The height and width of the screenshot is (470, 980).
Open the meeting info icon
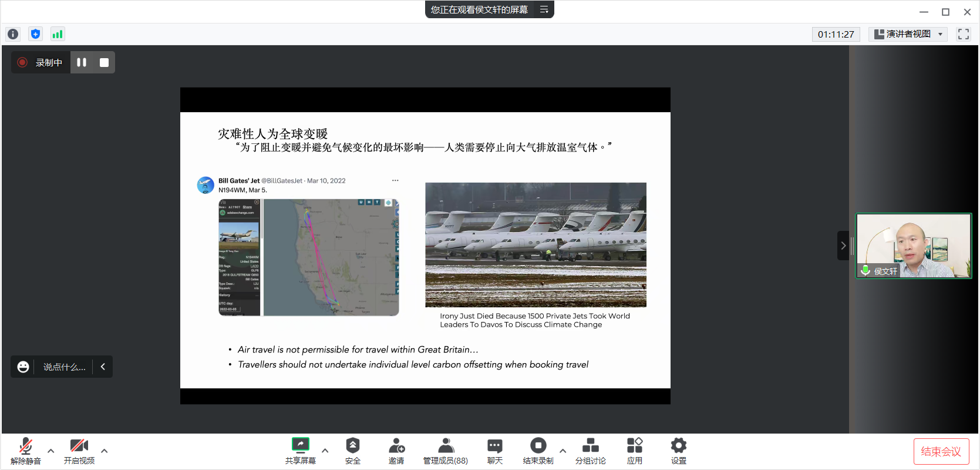click(13, 34)
